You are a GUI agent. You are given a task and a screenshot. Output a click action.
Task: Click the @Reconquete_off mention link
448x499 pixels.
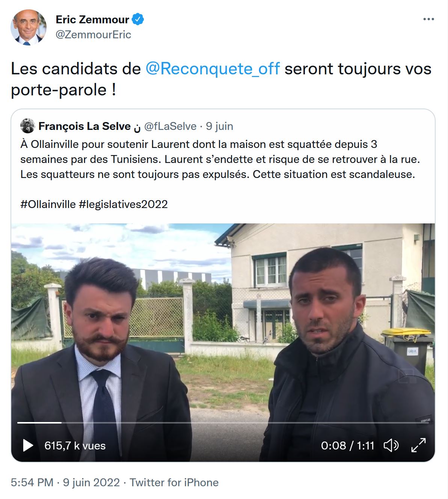[x=213, y=69]
